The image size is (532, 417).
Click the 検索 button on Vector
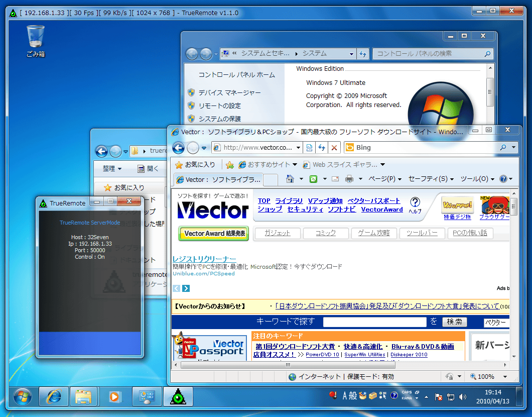(x=454, y=322)
